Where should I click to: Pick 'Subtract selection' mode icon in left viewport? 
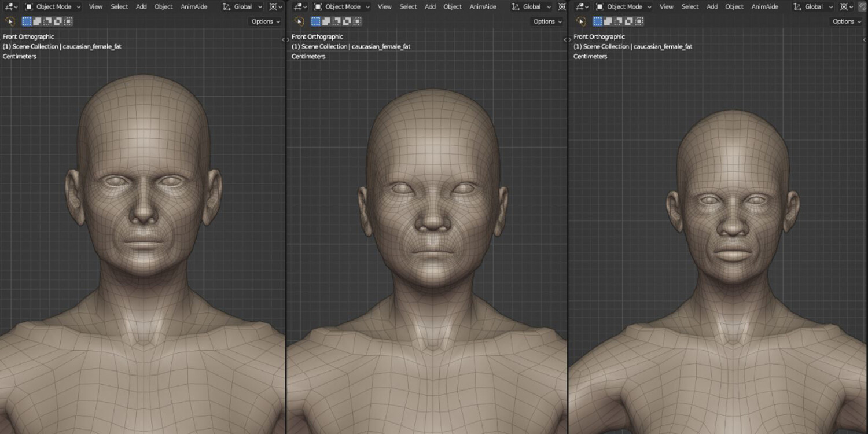(47, 21)
